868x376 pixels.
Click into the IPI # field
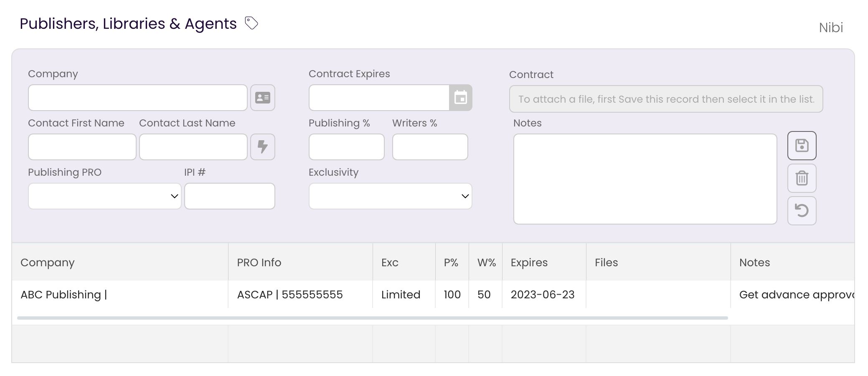pyautogui.click(x=230, y=196)
